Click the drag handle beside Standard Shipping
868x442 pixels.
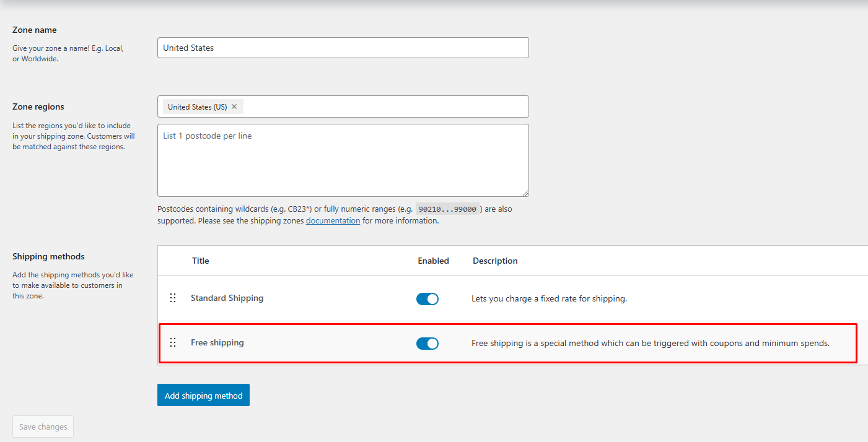point(173,298)
